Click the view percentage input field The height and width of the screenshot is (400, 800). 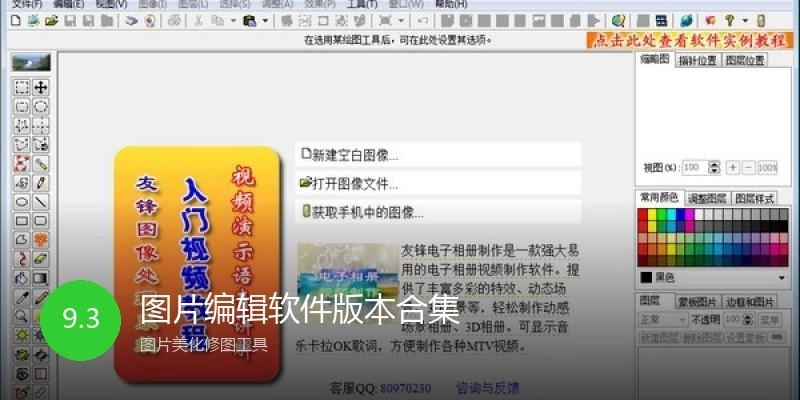click(x=695, y=167)
